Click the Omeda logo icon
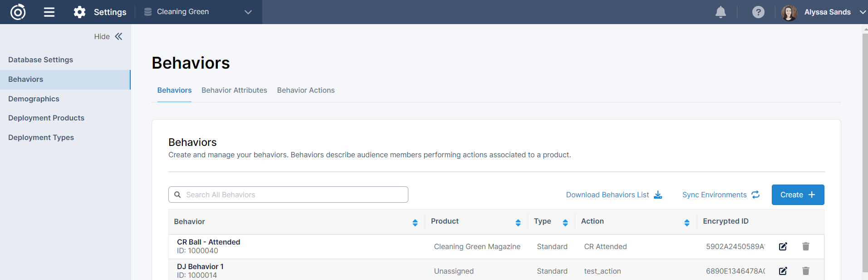This screenshot has width=868, height=280. pos(18,12)
